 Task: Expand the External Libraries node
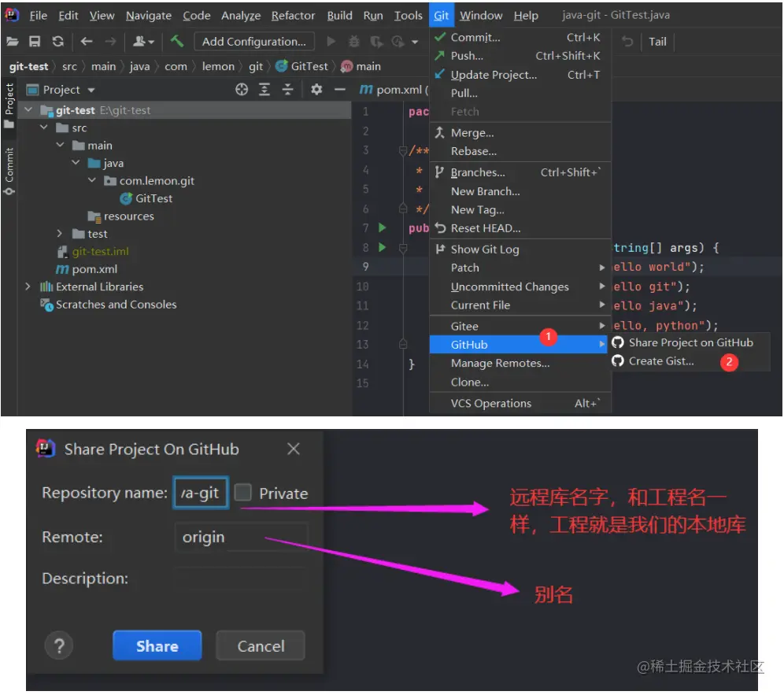pos(28,287)
